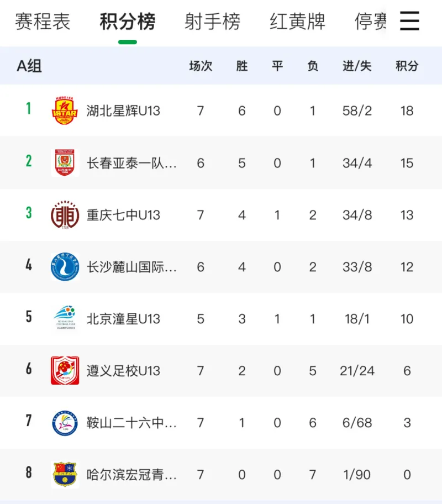Open the 射手榜 tab
The image size is (442, 504).
[213, 22]
